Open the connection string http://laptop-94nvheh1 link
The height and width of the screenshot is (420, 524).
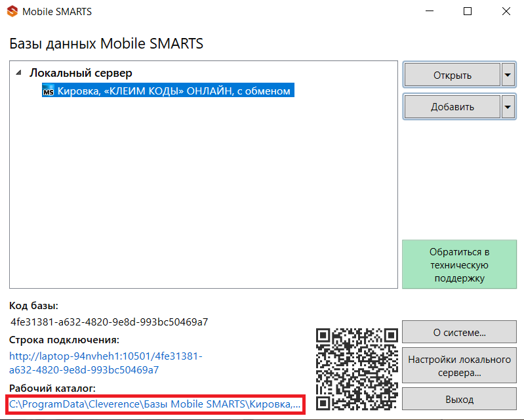[106, 363]
